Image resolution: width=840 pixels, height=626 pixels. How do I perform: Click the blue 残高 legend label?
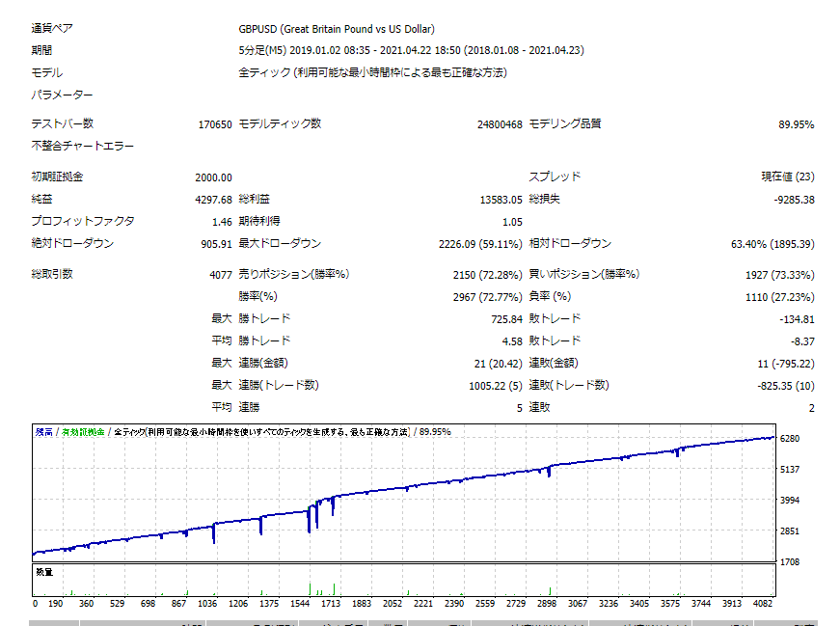click(x=44, y=432)
